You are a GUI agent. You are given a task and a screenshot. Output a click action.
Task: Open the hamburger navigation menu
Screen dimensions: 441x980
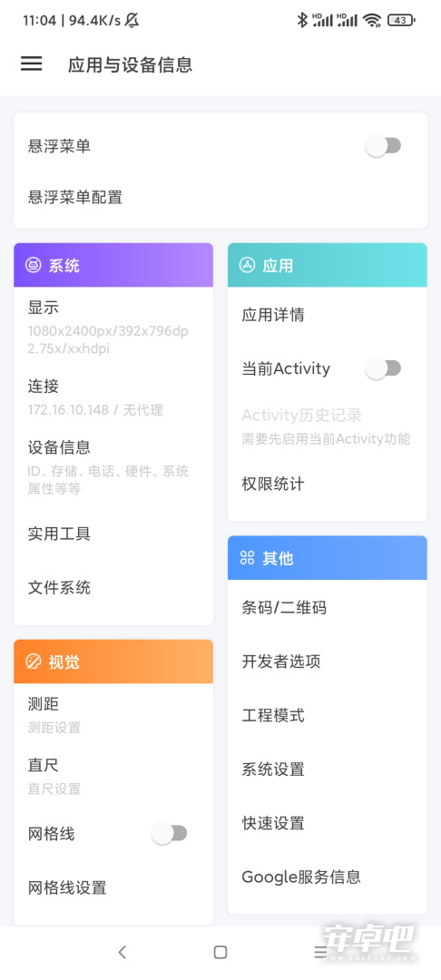31,64
